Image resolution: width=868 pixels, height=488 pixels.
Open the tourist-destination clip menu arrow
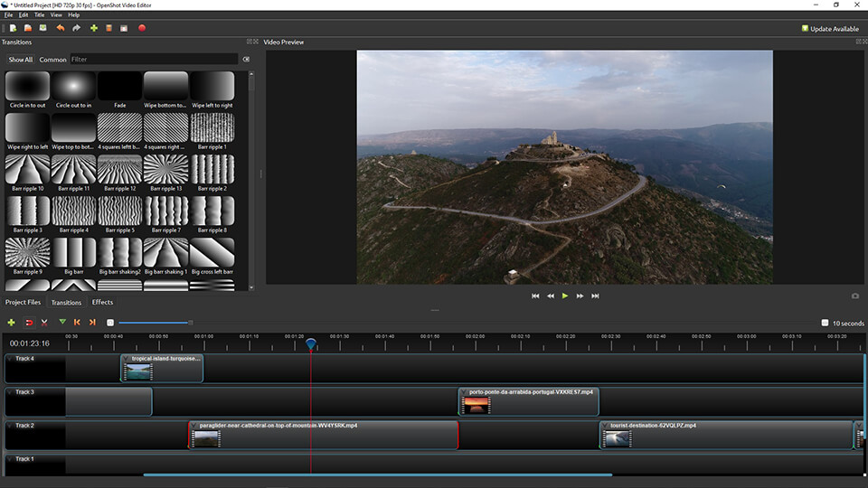point(605,426)
